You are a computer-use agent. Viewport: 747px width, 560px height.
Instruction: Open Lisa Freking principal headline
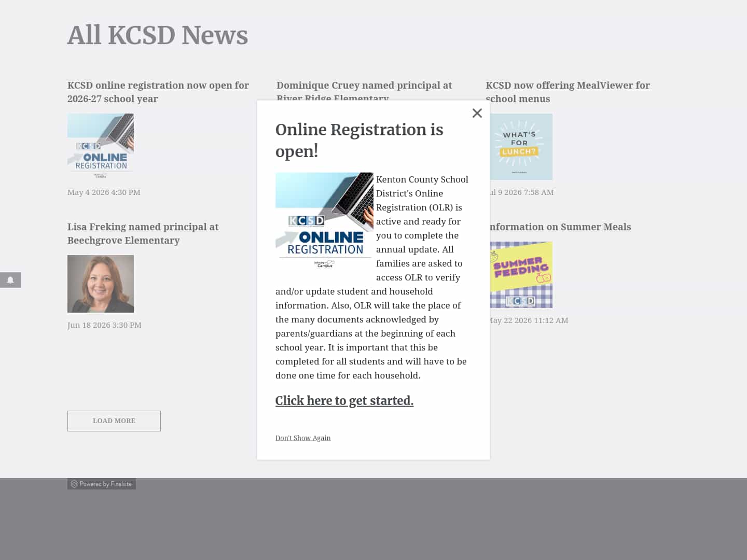pos(143,233)
